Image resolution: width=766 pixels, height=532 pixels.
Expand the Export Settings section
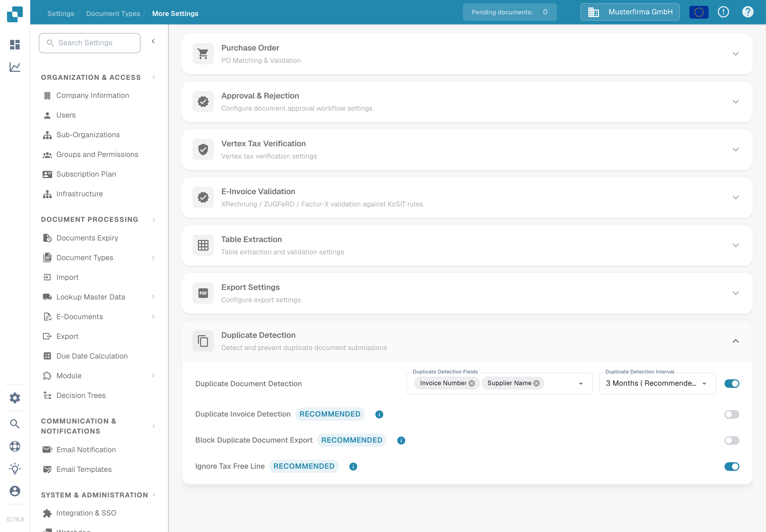[735, 293]
